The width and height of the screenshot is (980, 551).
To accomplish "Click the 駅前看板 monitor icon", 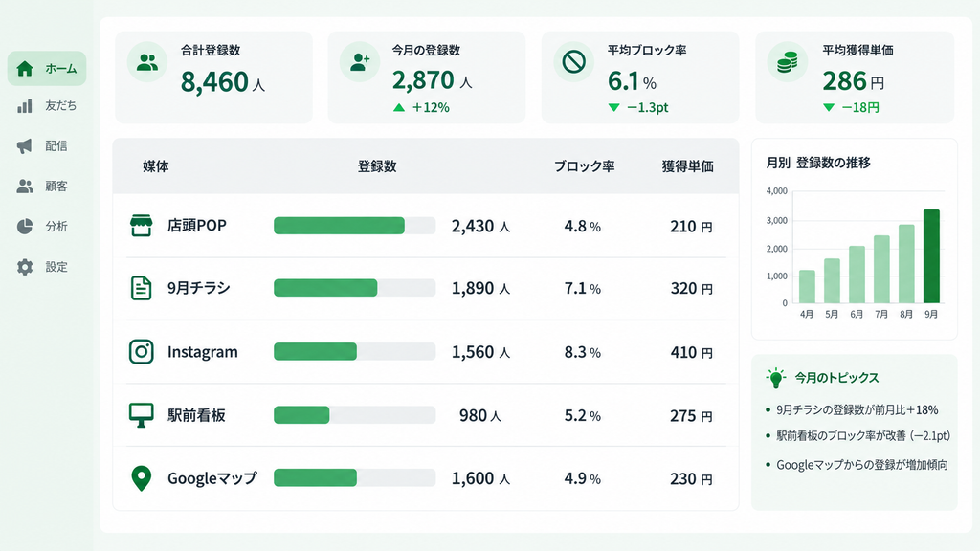I will coord(142,415).
